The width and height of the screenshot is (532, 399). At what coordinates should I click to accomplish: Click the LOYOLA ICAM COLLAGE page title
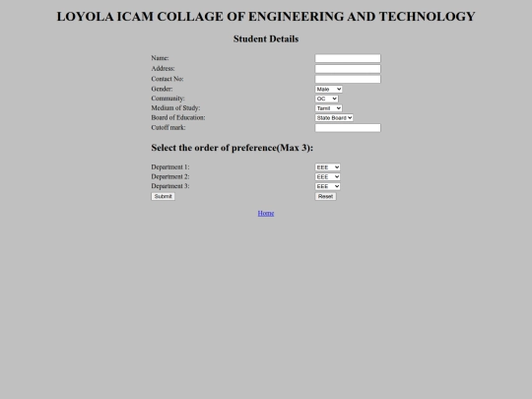pos(266,17)
